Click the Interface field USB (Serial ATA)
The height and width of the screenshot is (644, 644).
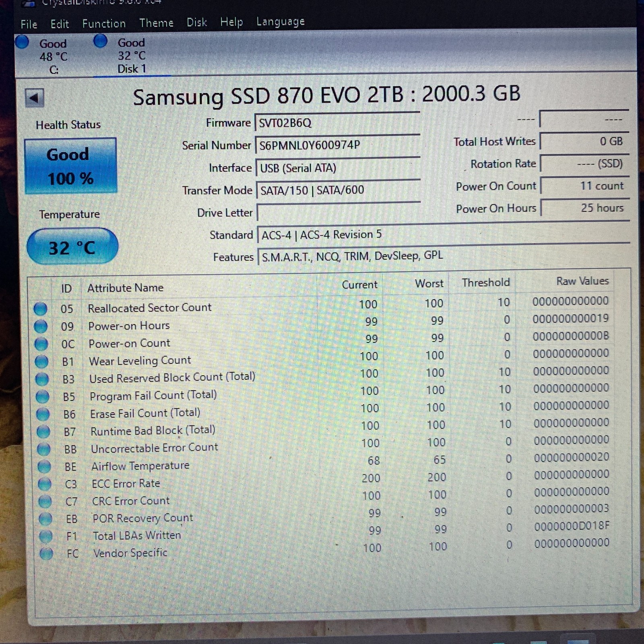pos(338,168)
